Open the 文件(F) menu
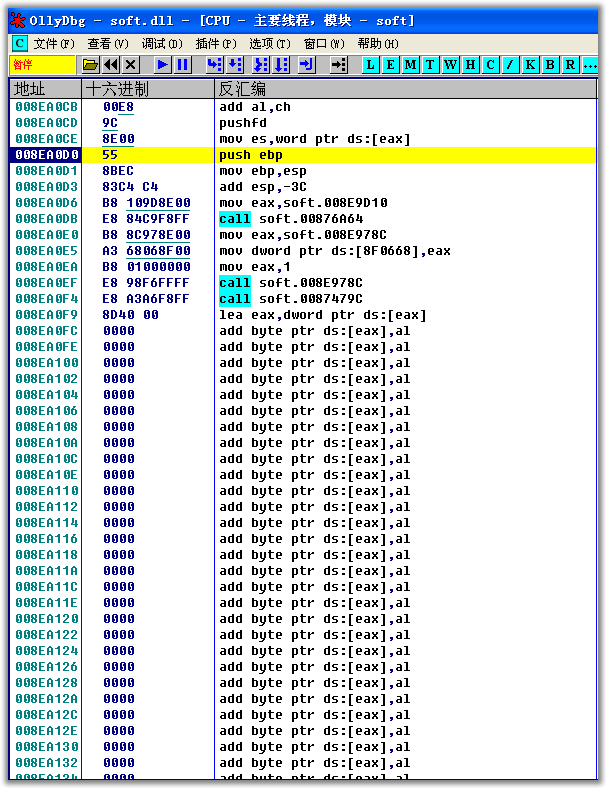This screenshot has width=606, height=788. point(54,44)
